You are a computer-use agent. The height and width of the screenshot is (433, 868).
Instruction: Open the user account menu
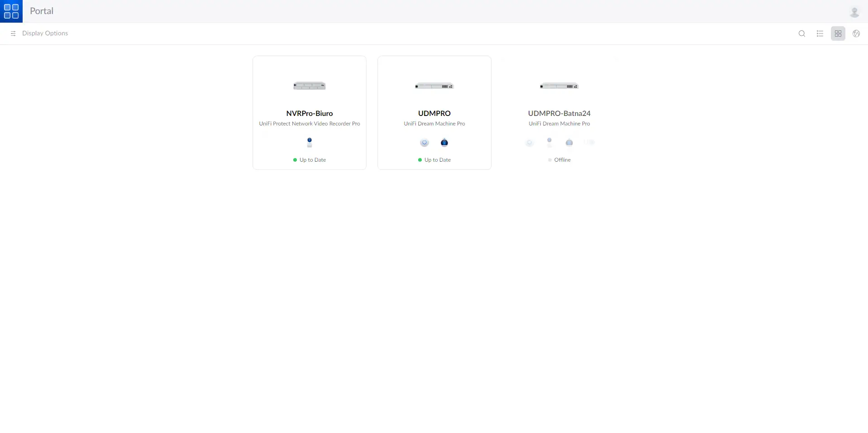click(854, 11)
